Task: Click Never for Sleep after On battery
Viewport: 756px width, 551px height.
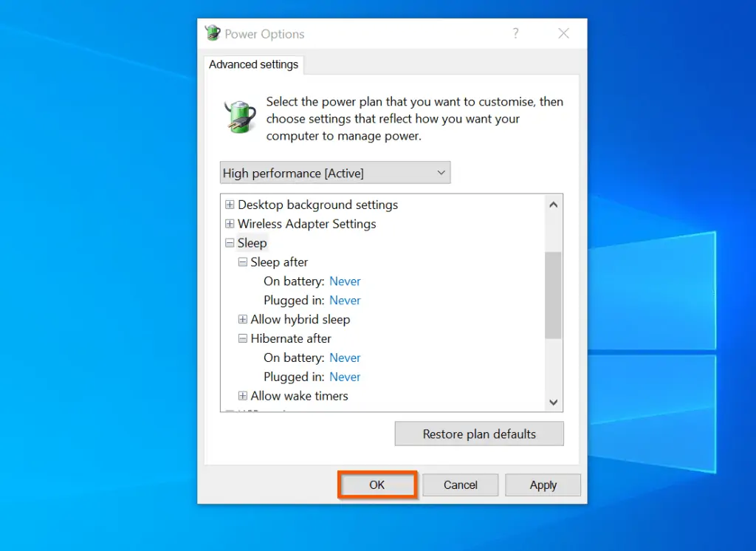Action: coord(345,281)
